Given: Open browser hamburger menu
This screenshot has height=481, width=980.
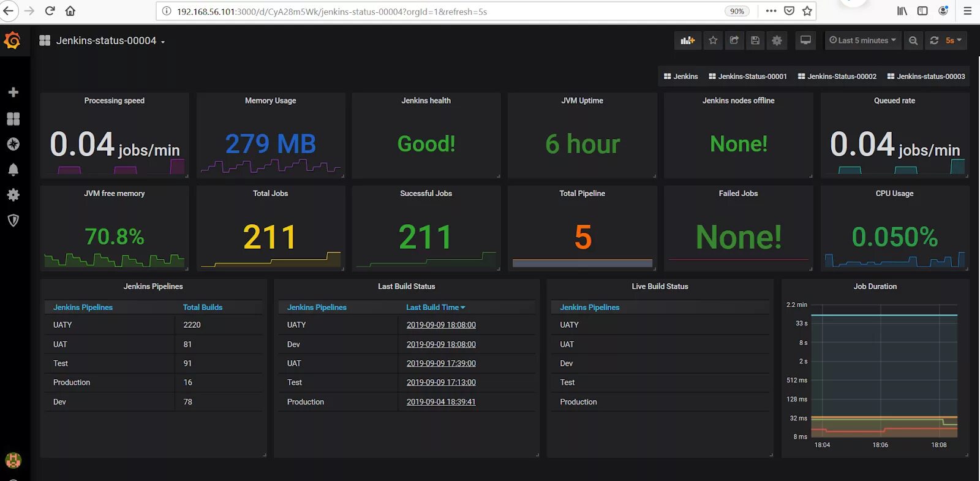Looking at the screenshot, I should (x=968, y=11).
